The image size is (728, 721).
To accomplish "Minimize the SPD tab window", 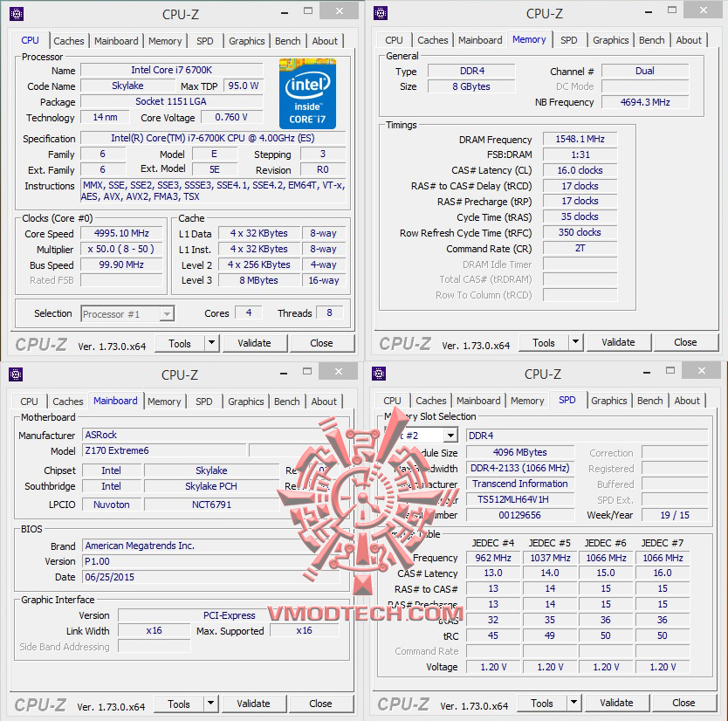I will pyautogui.click(x=647, y=373).
